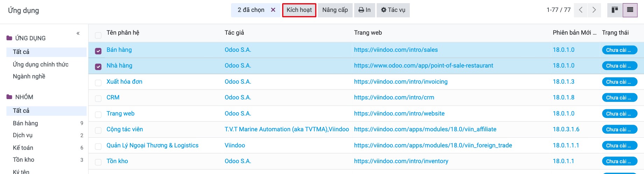Open the viindoo.com/intro/website link
The height and width of the screenshot is (174, 644).
[x=399, y=113]
